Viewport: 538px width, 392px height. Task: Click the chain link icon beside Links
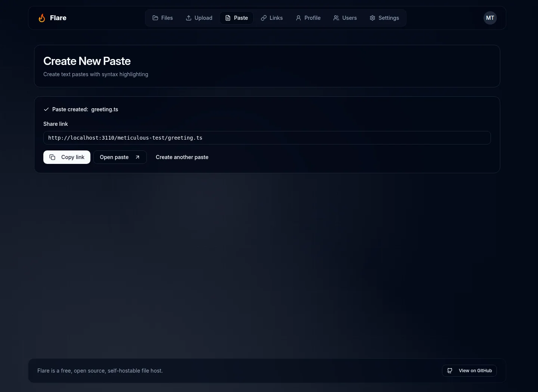click(x=264, y=18)
